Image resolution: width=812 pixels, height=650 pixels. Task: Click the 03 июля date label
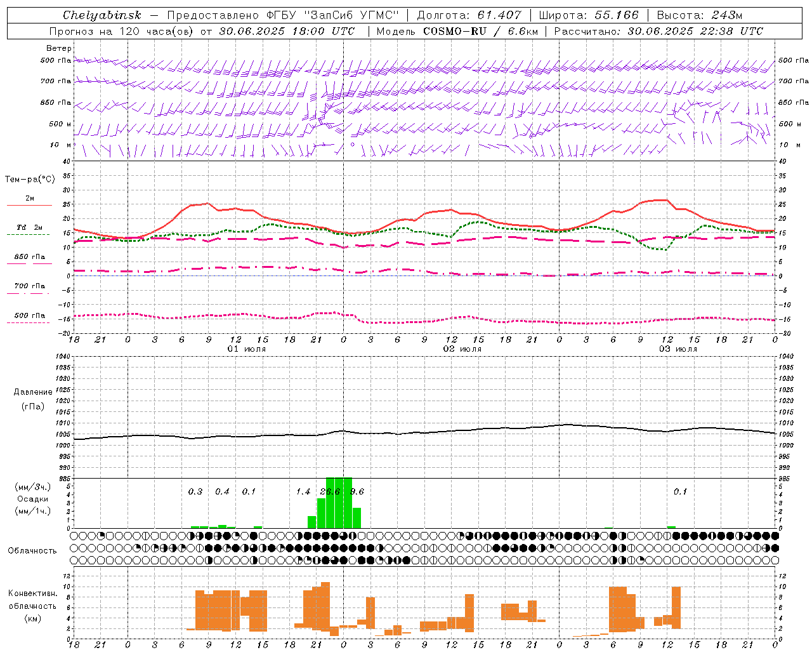[678, 349]
